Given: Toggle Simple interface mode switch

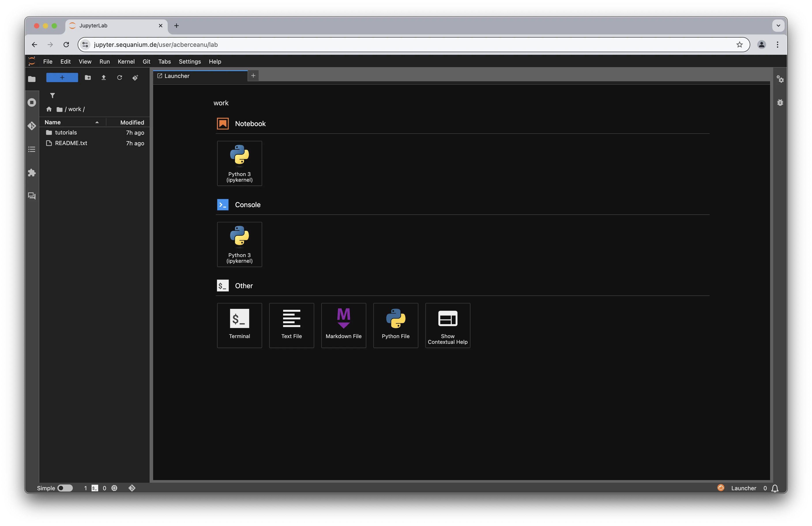Looking at the screenshot, I should (x=65, y=488).
